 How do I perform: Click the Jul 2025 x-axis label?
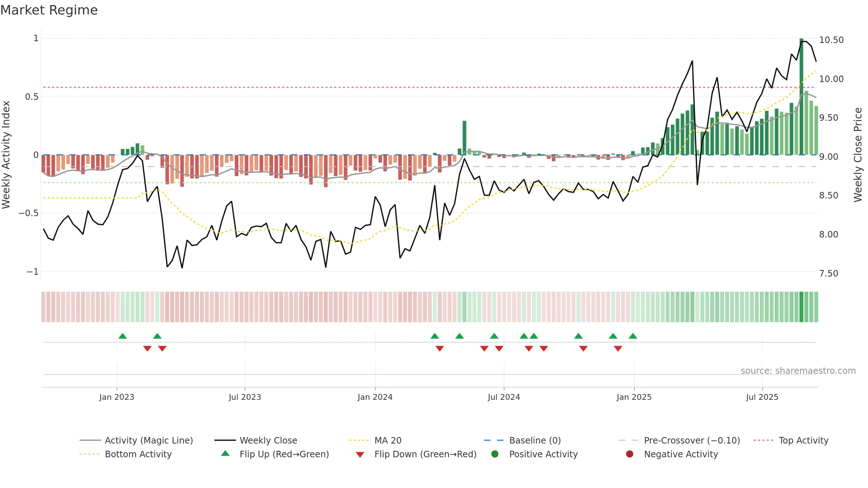click(762, 397)
